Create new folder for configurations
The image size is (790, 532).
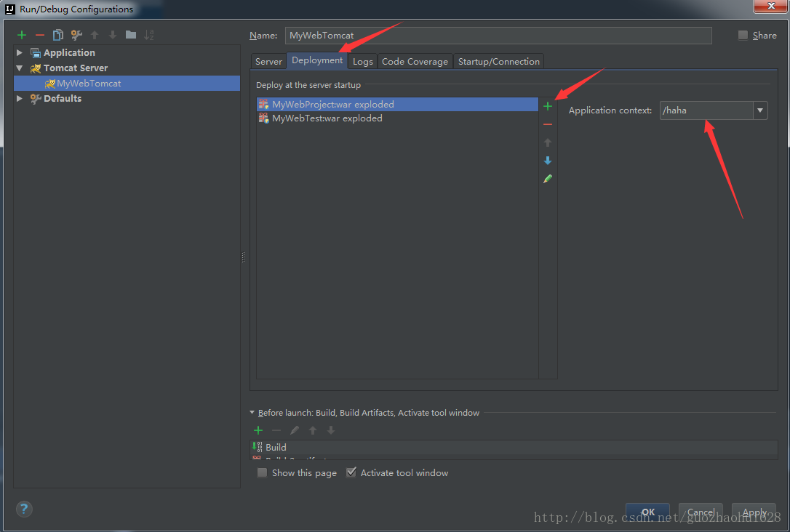coord(130,35)
